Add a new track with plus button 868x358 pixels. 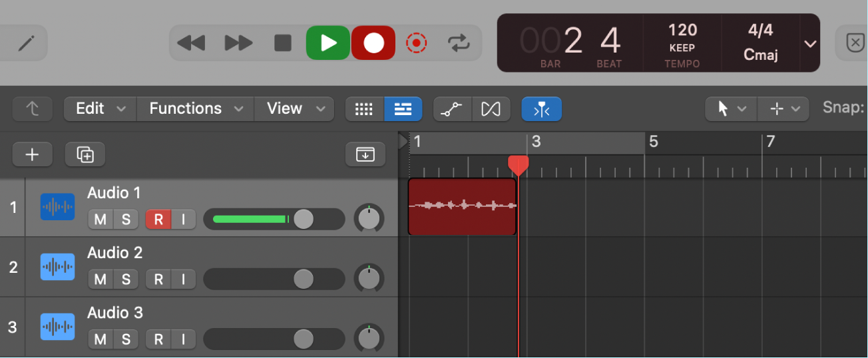(x=32, y=155)
